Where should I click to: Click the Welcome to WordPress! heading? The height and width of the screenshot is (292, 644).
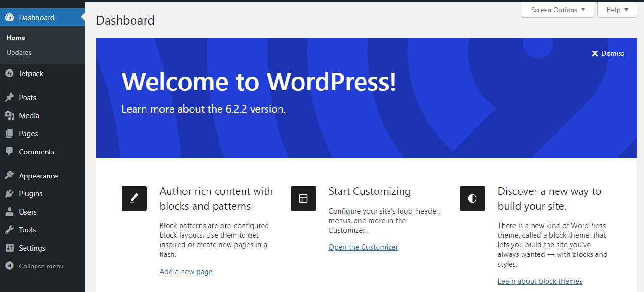(259, 81)
